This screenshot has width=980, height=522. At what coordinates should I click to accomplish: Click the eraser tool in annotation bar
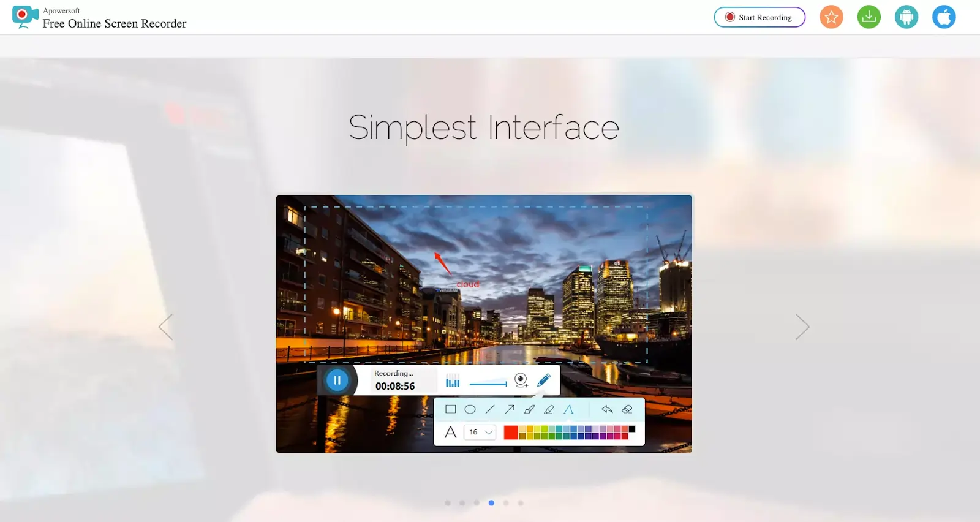pos(627,409)
